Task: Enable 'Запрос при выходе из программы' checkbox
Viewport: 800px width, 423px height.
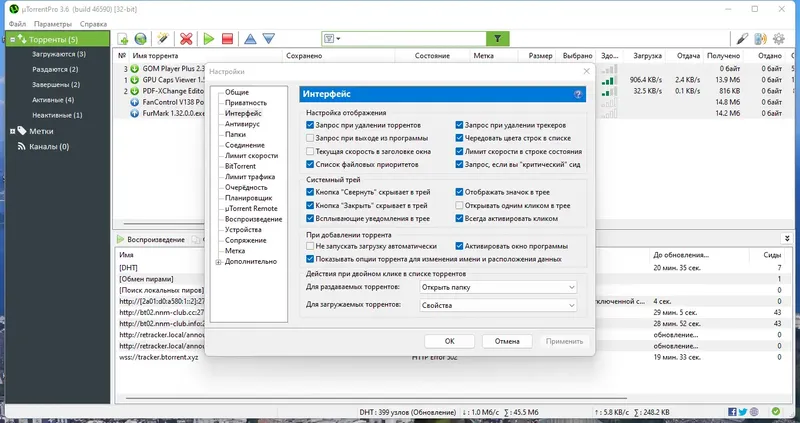Action: coord(310,138)
